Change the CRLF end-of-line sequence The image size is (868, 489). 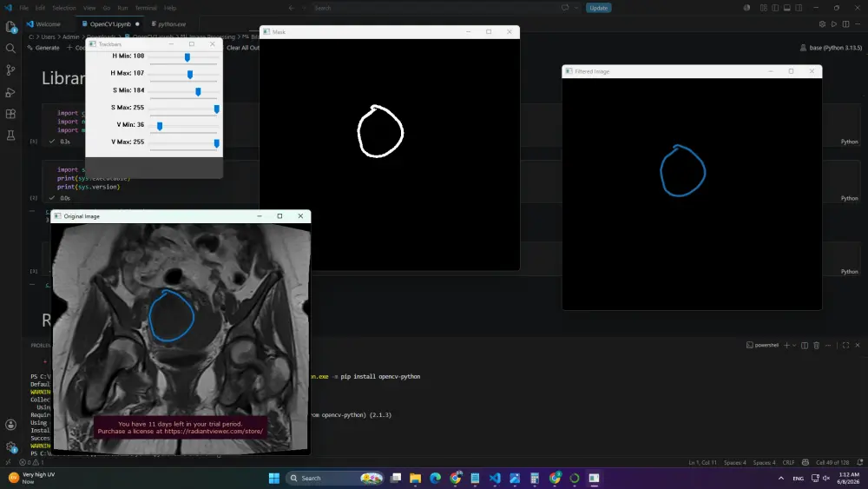[788, 462]
